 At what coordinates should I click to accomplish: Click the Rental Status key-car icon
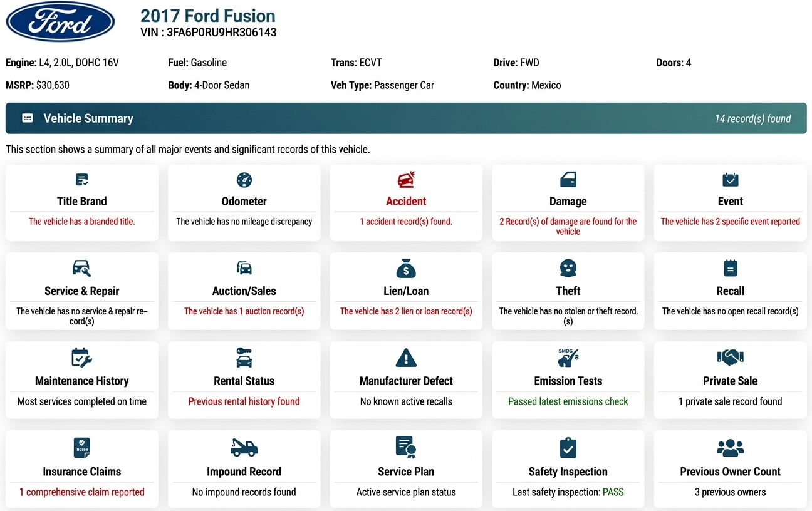pos(244,358)
